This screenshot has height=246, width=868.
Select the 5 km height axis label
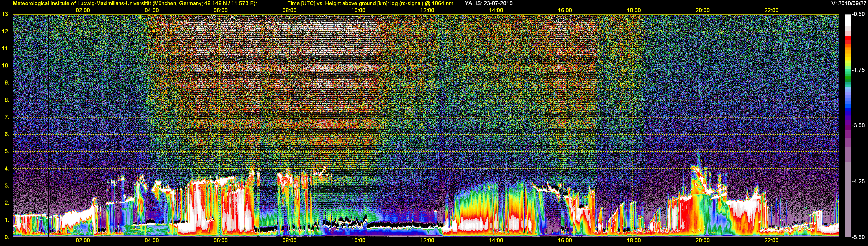(6, 151)
